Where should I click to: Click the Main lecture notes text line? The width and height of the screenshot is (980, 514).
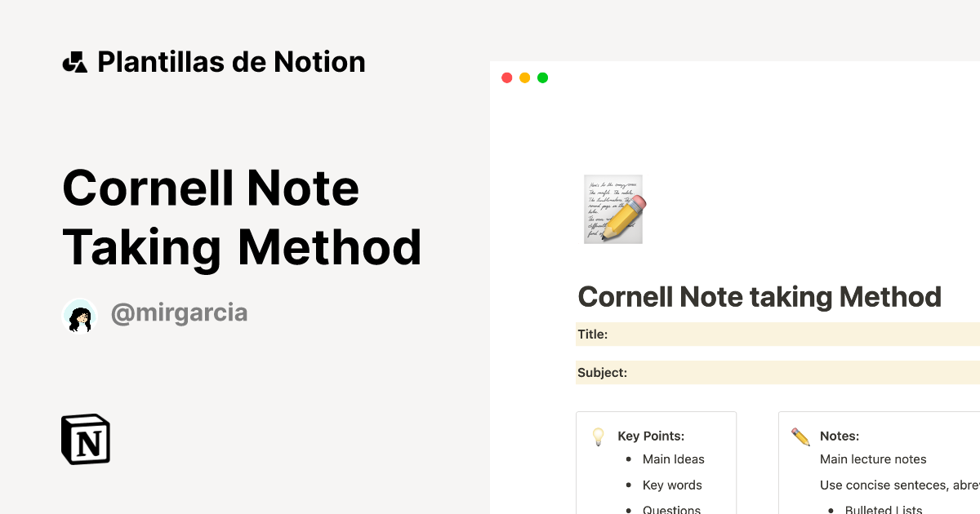[x=873, y=459]
